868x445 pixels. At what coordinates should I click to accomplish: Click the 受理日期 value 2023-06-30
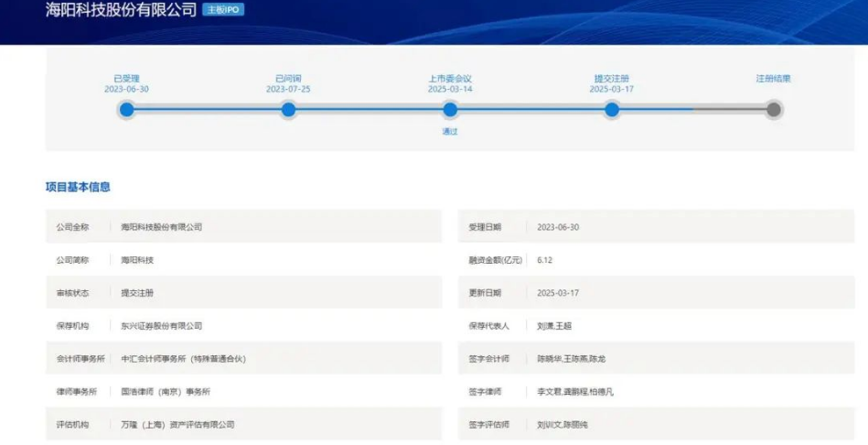click(x=558, y=227)
